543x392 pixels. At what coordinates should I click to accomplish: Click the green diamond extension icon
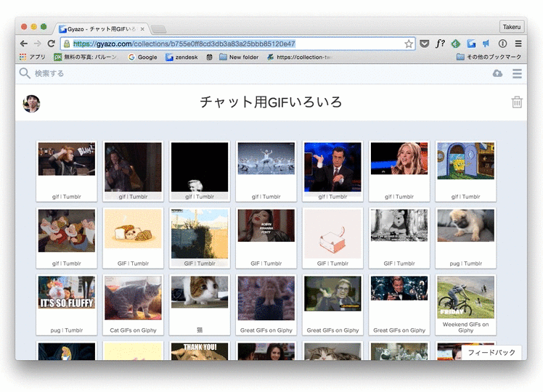click(x=456, y=44)
